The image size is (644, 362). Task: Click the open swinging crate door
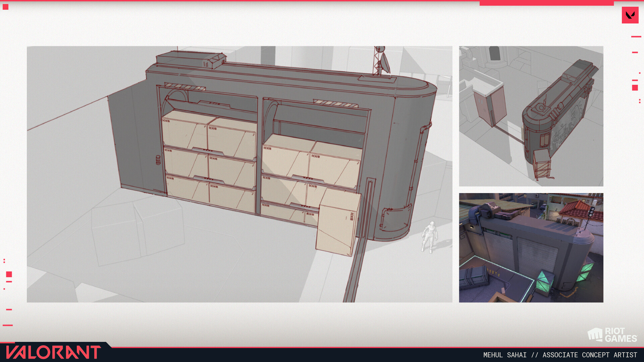tap(338, 222)
